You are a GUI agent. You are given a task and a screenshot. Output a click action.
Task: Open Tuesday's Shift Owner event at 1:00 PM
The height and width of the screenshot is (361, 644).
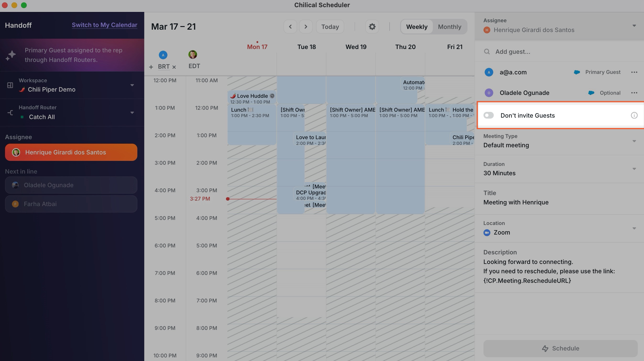pos(291,159)
